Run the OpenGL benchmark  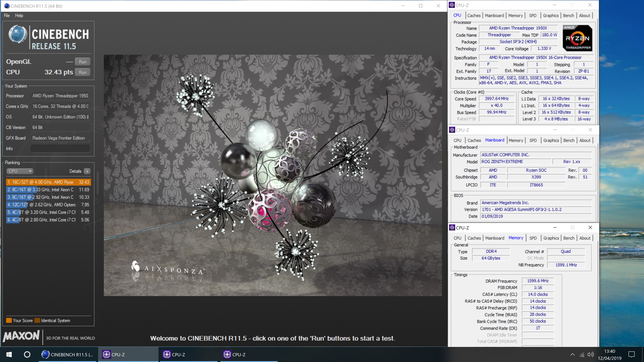[x=83, y=62]
